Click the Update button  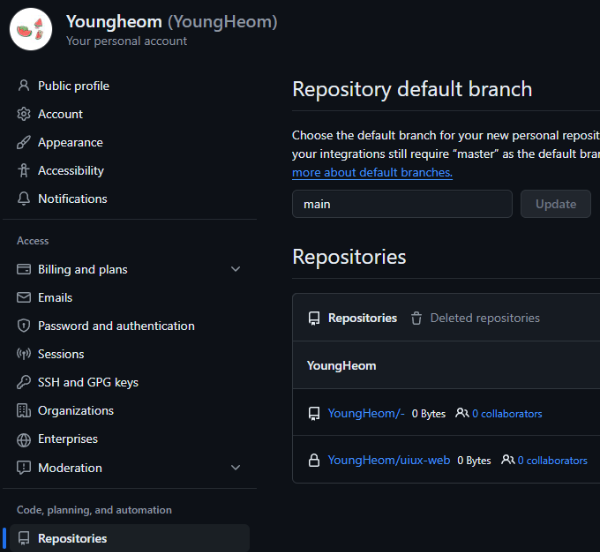[556, 204]
